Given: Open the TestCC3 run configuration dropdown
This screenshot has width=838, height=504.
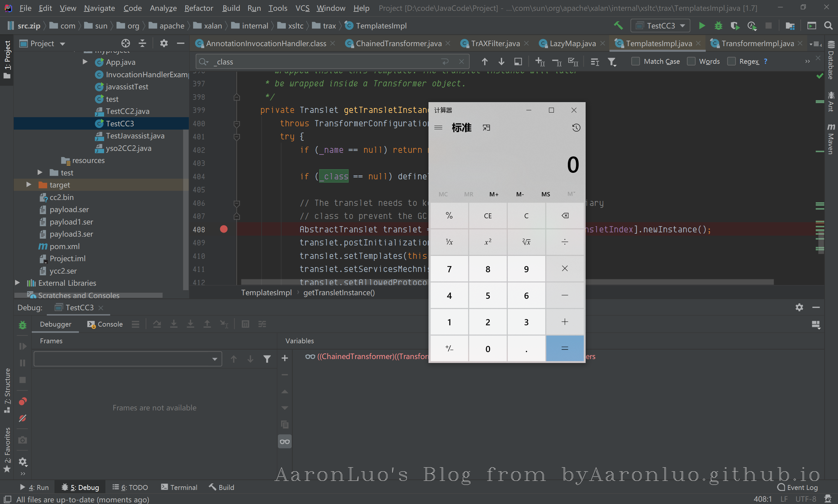Looking at the screenshot, I should 660,26.
